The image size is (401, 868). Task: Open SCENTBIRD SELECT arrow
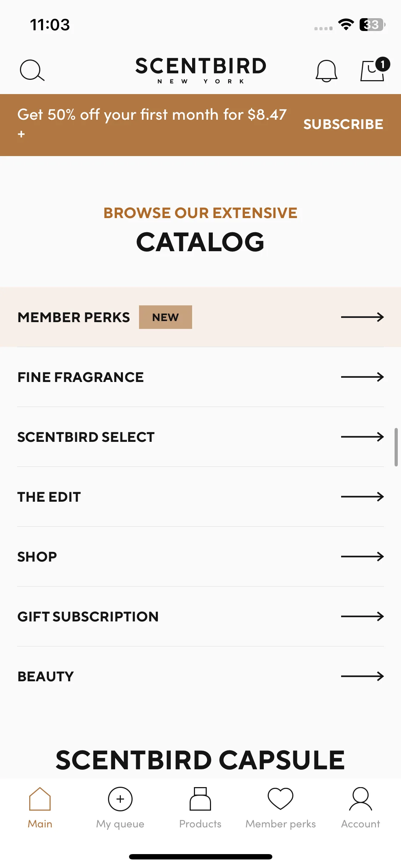(x=362, y=437)
